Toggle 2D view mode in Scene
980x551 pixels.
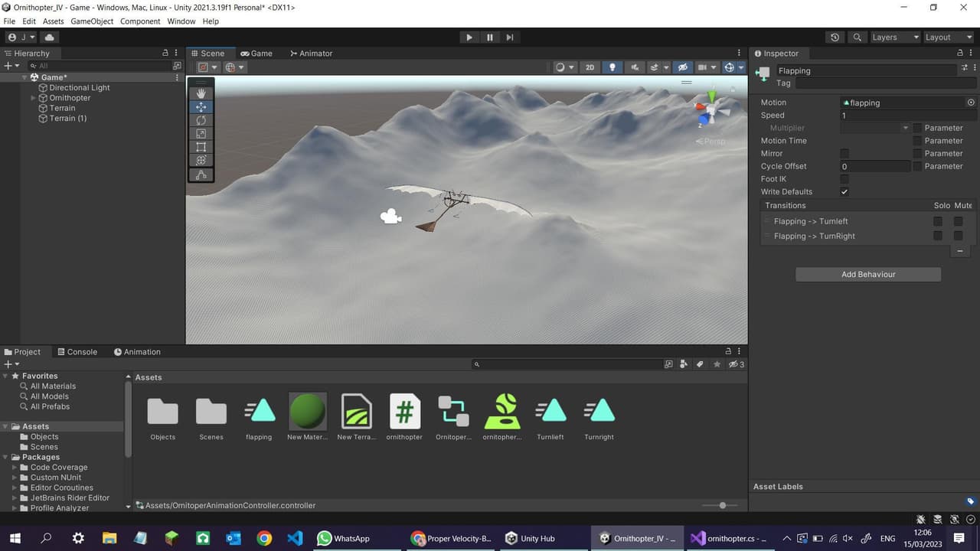(590, 67)
